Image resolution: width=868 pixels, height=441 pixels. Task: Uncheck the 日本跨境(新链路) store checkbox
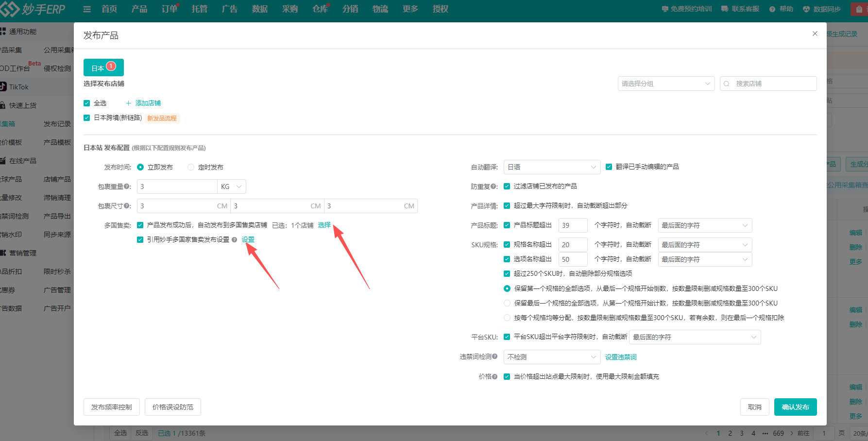[87, 118]
